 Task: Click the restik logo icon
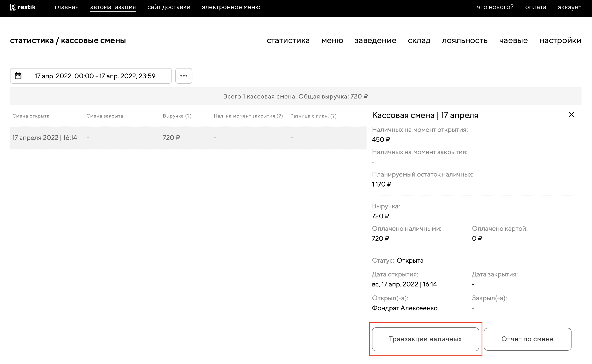coord(13,7)
